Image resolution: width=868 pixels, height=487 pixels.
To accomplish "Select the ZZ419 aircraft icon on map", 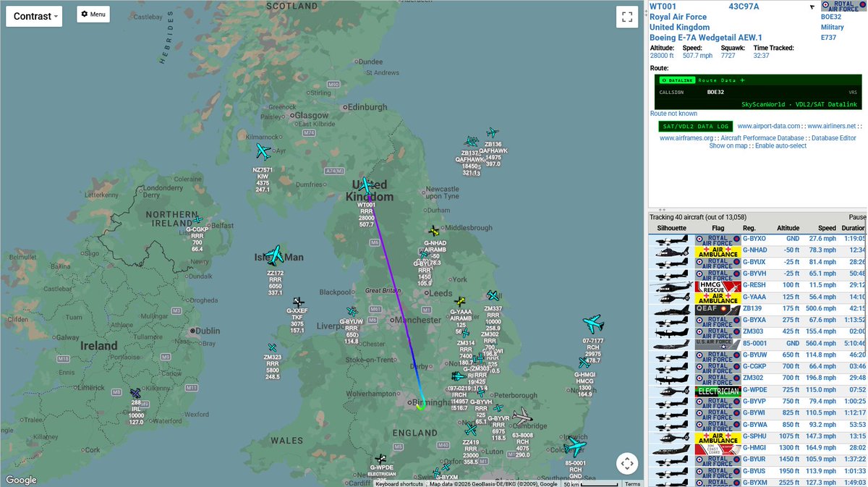I will click(x=471, y=430).
